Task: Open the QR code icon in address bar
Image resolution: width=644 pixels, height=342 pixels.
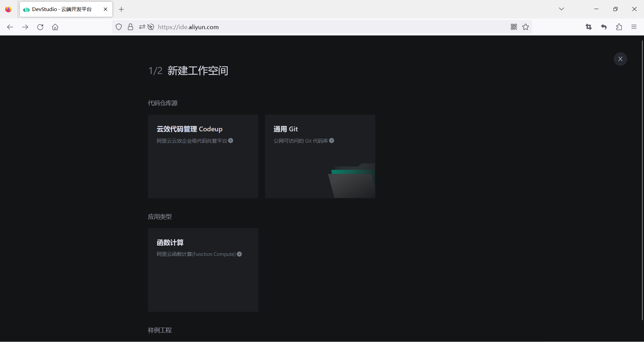Action: point(514,27)
